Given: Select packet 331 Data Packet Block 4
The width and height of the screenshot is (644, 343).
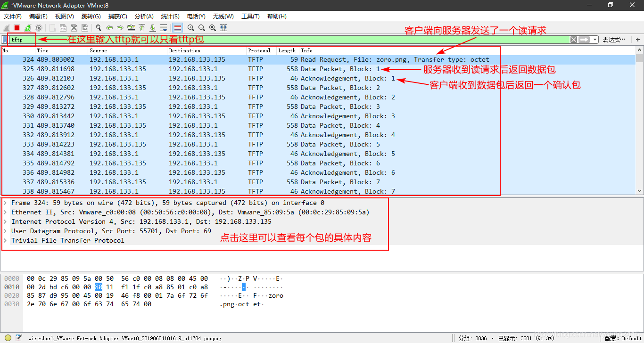Looking at the screenshot, I should (x=318, y=125).
